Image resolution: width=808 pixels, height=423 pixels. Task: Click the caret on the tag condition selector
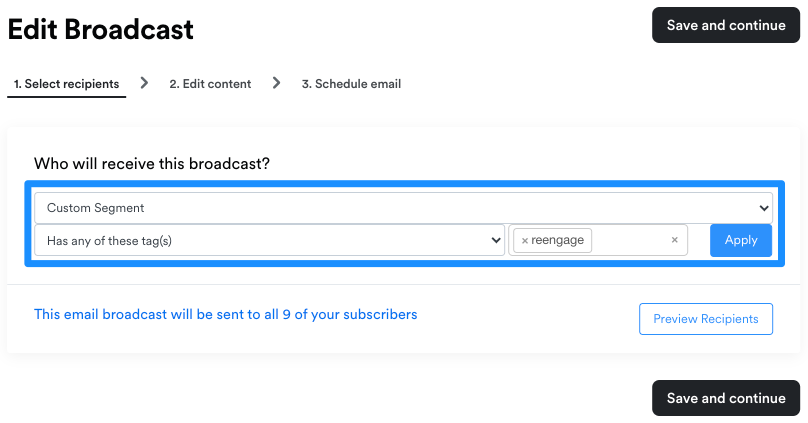(496, 240)
